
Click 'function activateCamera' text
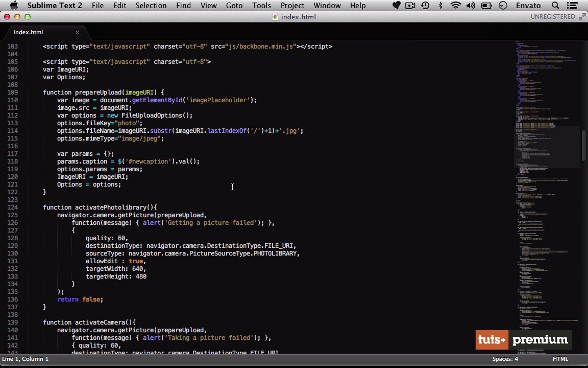pos(84,323)
